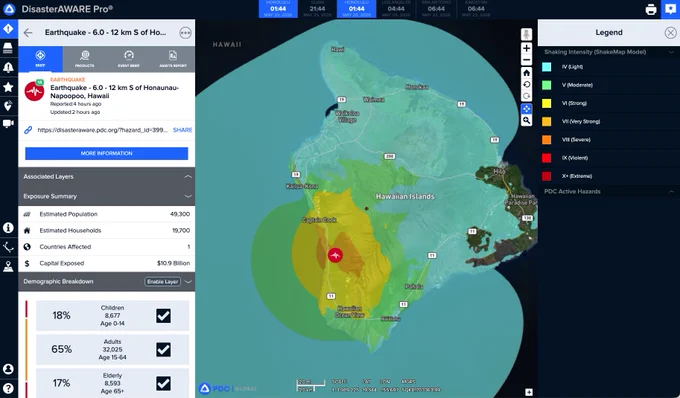Click the street view pegman on map
Viewport: 680px width, 398px height.
point(526,34)
